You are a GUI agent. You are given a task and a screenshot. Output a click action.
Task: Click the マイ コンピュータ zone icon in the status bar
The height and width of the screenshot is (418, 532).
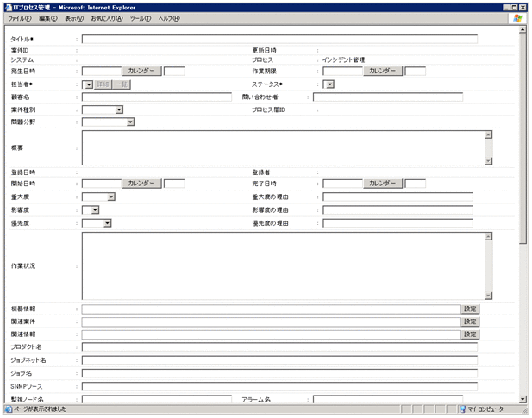(x=462, y=409)
